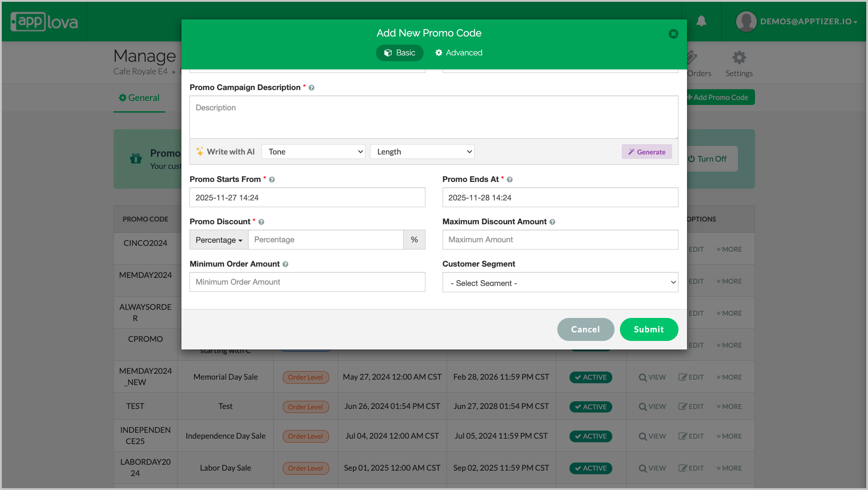Viewport: 868px width, 490px height.
Task: Click help icon beside Promo Ends At
Action: point(510,180)
